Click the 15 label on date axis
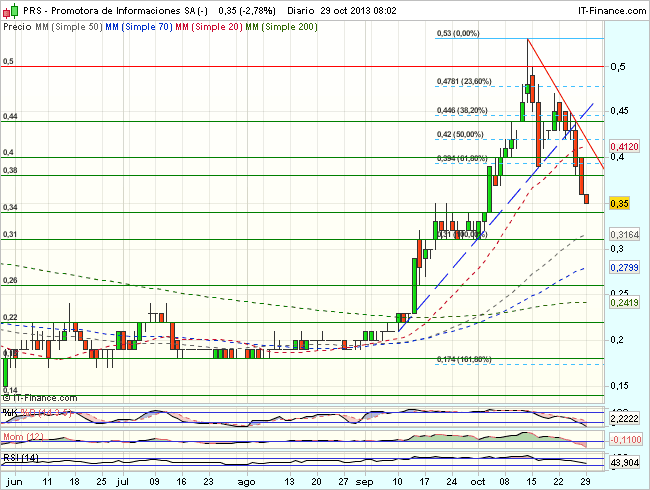Viewport: 650px width, 490px height. [x=531, y=482]
